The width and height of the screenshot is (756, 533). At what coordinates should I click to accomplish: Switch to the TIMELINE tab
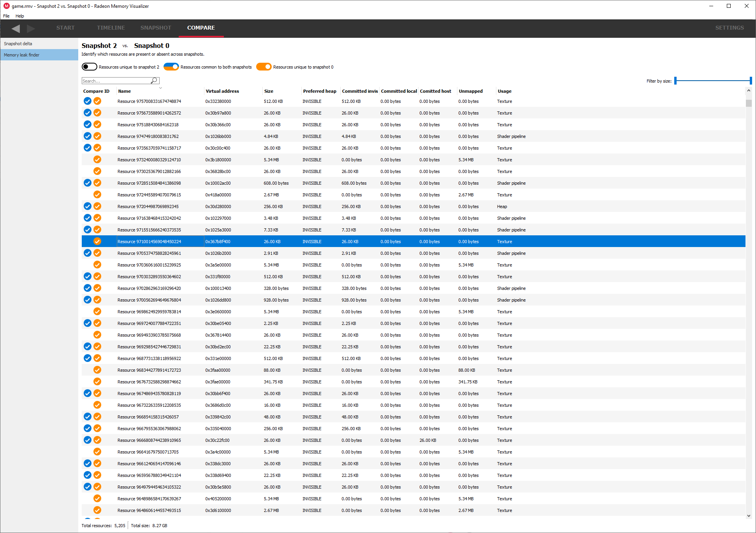[111, 28]
